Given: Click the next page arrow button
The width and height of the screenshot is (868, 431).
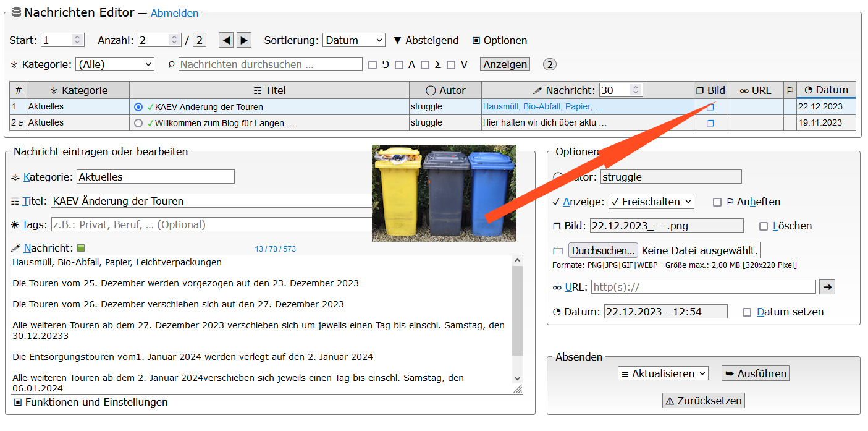Looking at the screenshot, I should (x=244, y=40).
